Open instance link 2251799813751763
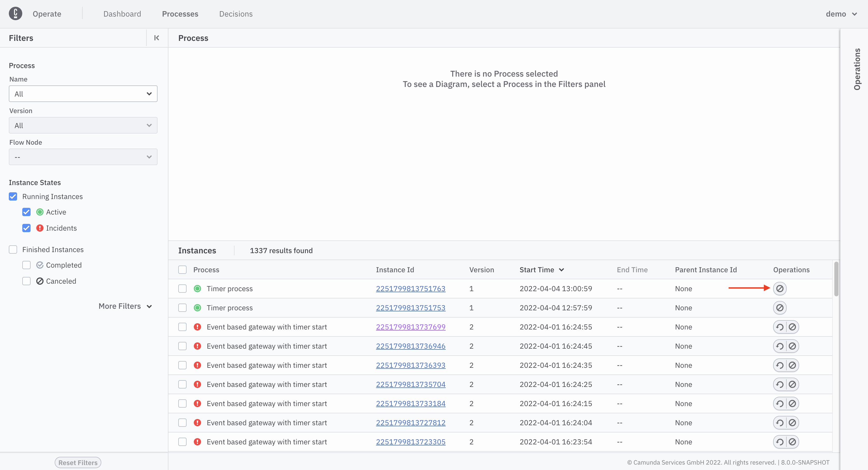Image resolution: width=868 pixels, height=470 pixels. coord(410,288)
